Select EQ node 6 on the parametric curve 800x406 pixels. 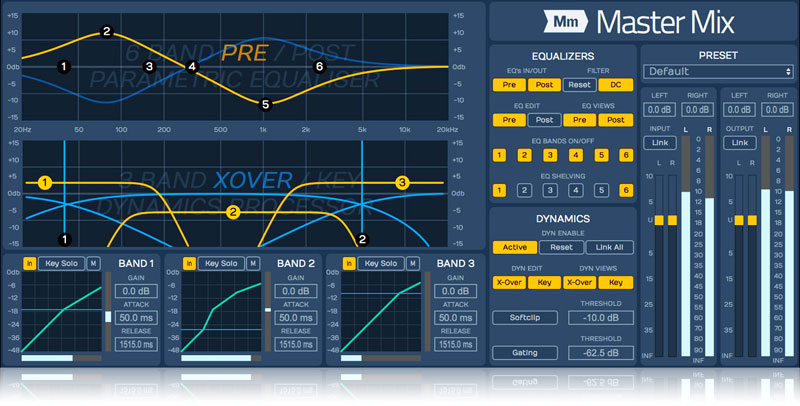pyautogui.click(x=320, y=66)
